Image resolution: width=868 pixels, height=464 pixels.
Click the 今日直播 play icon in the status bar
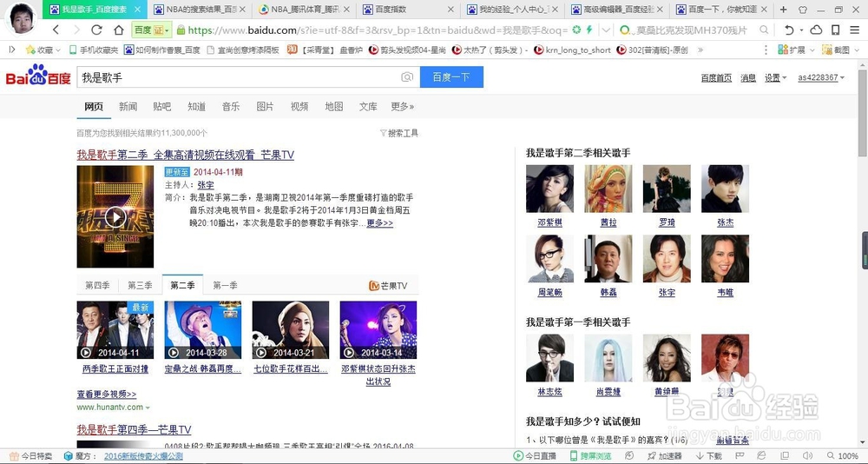click(518, 455)
